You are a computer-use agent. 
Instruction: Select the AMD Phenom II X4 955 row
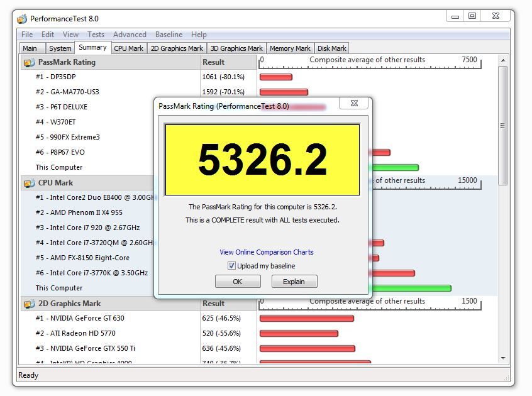click(79, 212)
